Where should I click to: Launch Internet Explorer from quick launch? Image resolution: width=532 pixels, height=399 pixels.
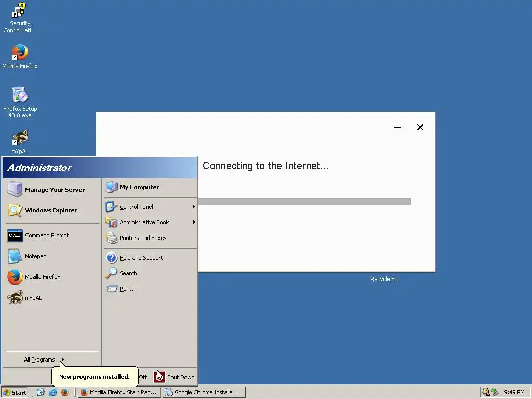pyautogui.click(x=53, y=392)
